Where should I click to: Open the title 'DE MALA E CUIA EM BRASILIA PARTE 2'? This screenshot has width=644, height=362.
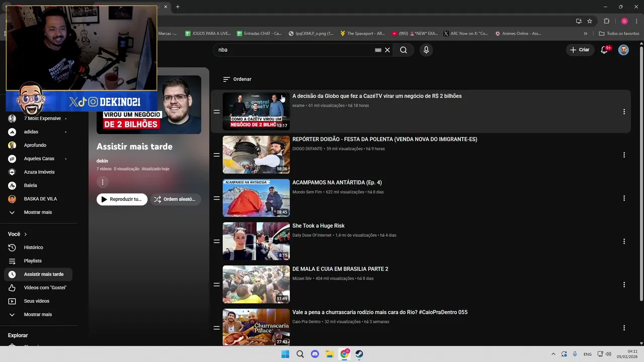tap(340, 269)
